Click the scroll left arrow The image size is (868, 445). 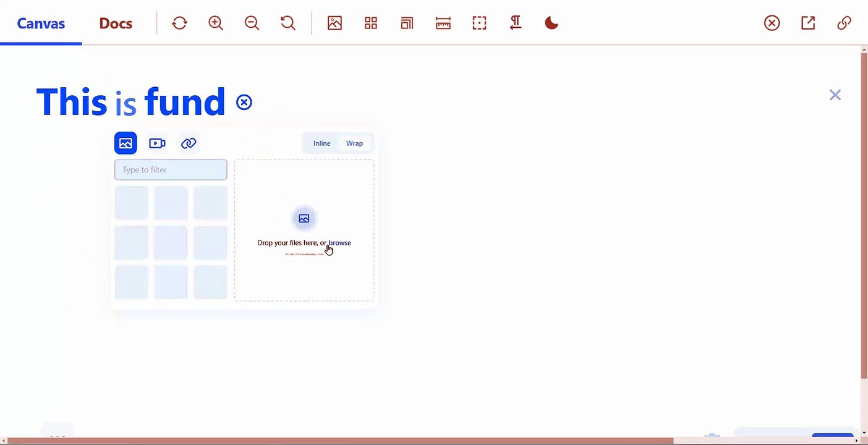pyautogui.click(x=4, y=441)
